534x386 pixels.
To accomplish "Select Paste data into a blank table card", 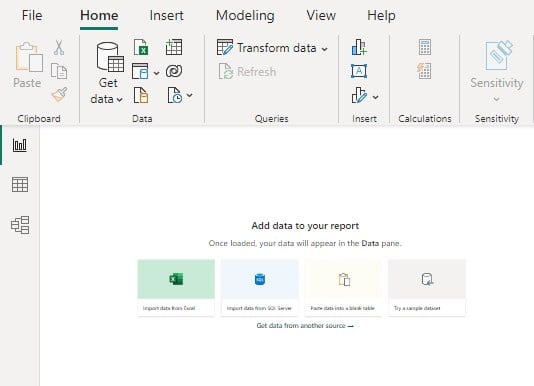I will coord(343,288).
